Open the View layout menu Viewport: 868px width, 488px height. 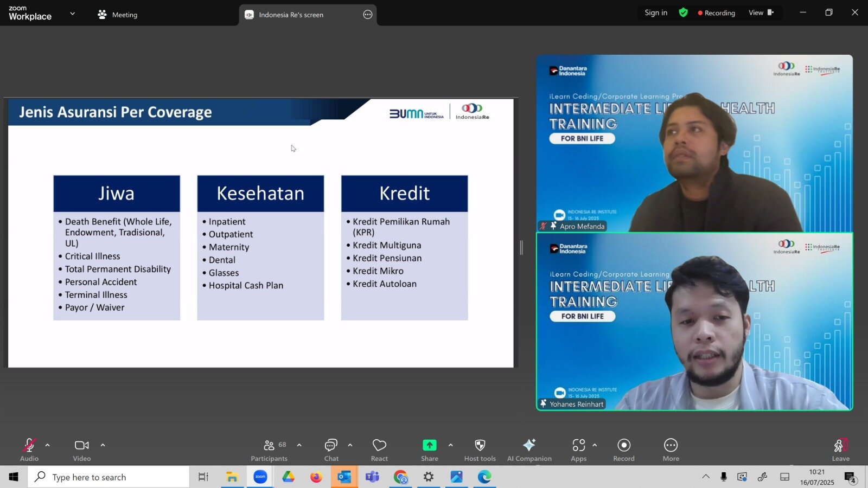point(761,12)
